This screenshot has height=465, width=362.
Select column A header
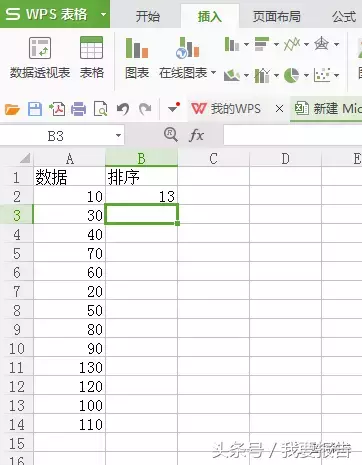pyautogui.click(x=69, y=159)
